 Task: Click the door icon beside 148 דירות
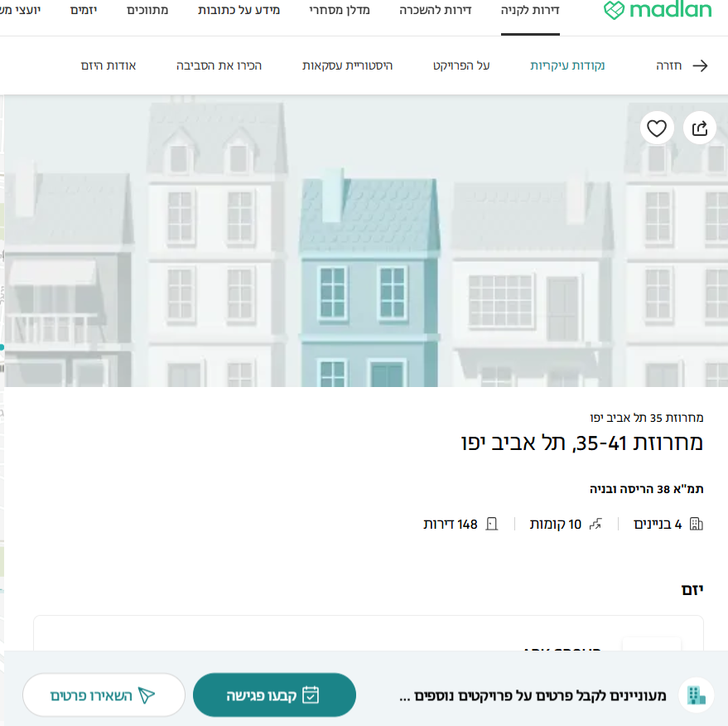[x=492, y=524]
